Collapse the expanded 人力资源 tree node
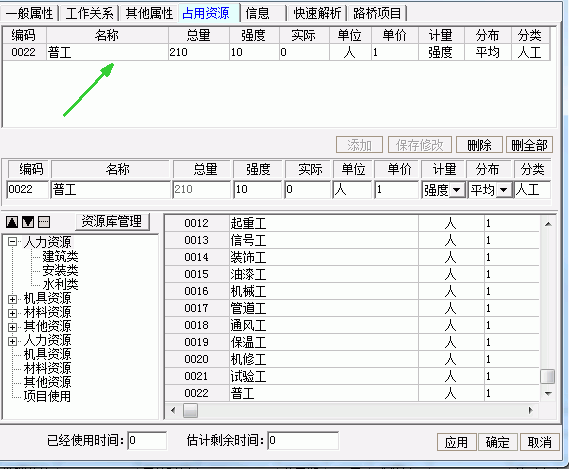This screenshot has height=469, width=569. pyautogui.click(x=13, y=242)
